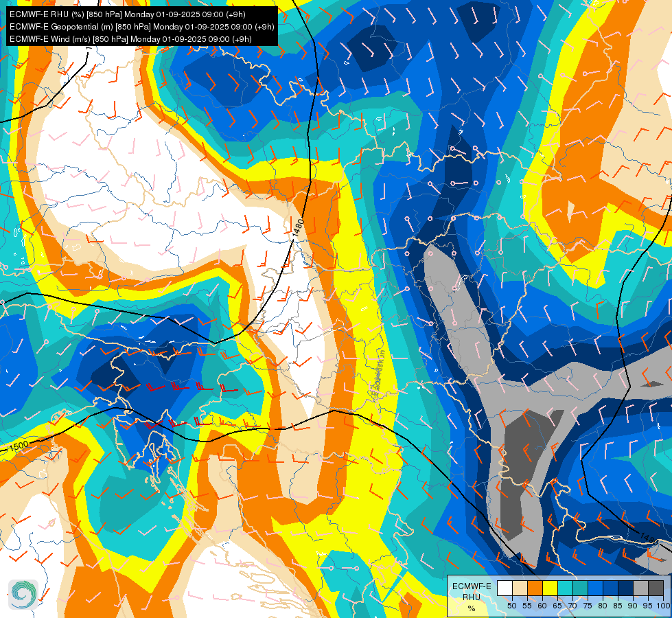Select the white below-50% legend swatch
Screen dimensions: 672x618
pyautogui.click(x=505, y=588)
